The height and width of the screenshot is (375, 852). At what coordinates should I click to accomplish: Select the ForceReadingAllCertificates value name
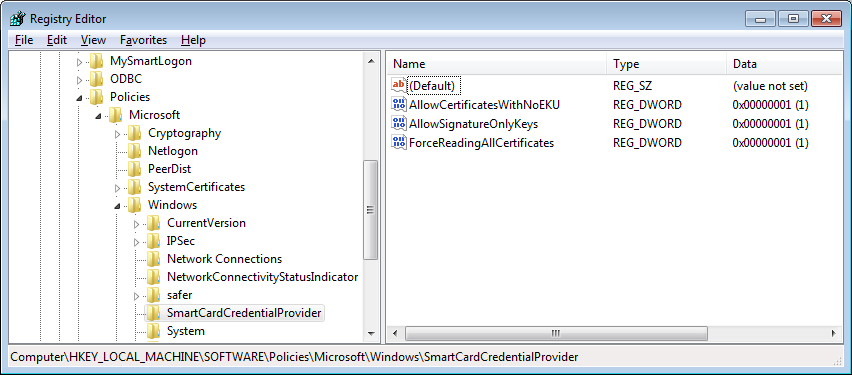pos(481,143)
